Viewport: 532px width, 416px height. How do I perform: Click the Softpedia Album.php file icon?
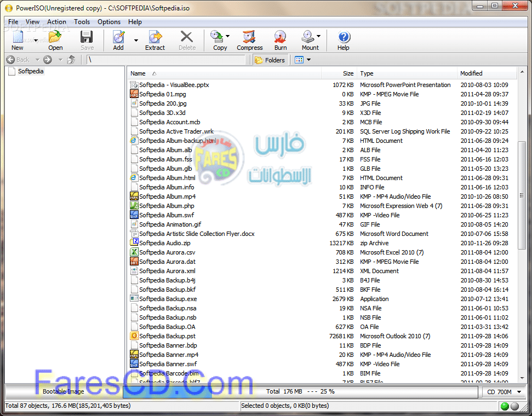(x=134, y=205)
